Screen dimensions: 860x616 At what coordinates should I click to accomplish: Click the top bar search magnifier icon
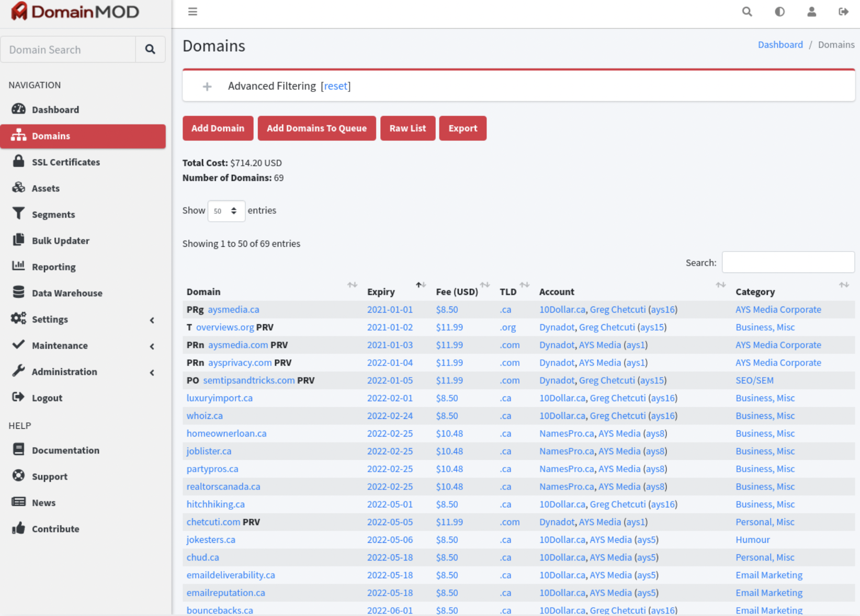[746, 12]
